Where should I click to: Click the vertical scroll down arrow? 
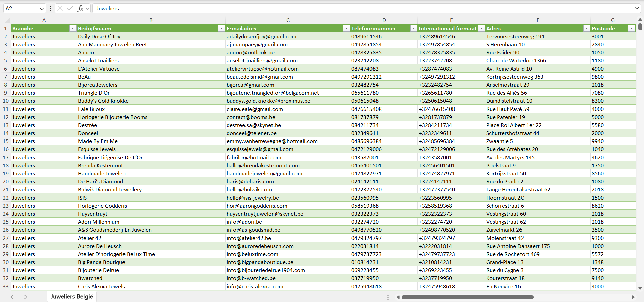640,288
